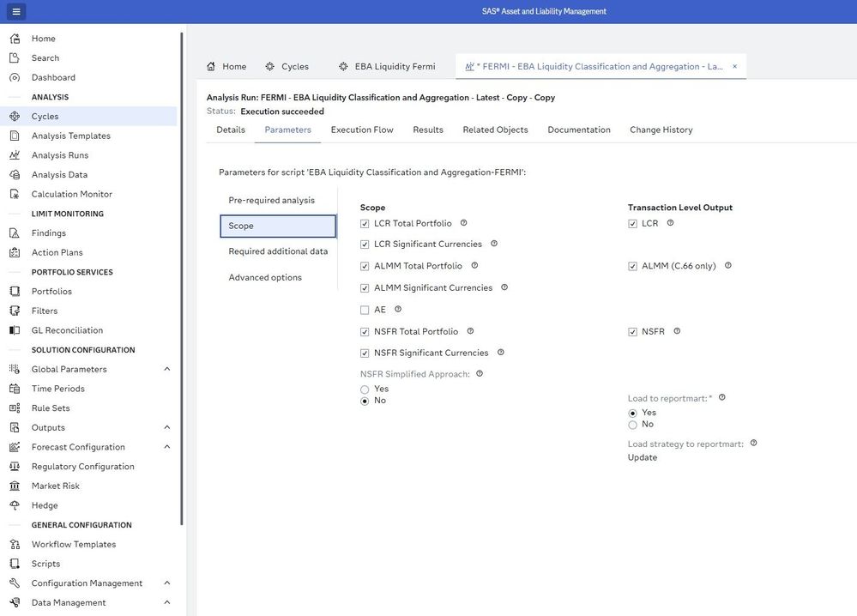The image size is (857, 616).
Task: Toggle ALMM Total Portfolio checkbox
Action: tap(365, 266)
